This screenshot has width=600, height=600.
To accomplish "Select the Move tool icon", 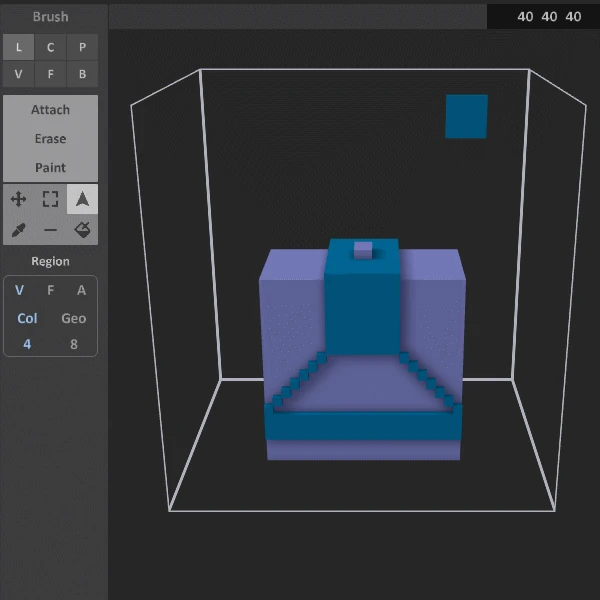I will 18,199.
